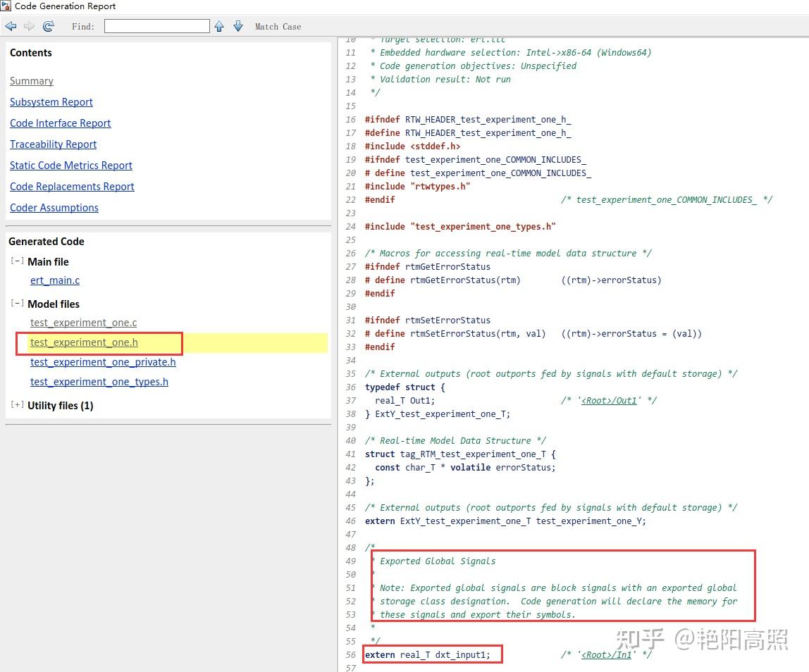Select the find-next down arrow
This screenshot has width=809, height=672.
pyautogui.click(x=238, y=26)
